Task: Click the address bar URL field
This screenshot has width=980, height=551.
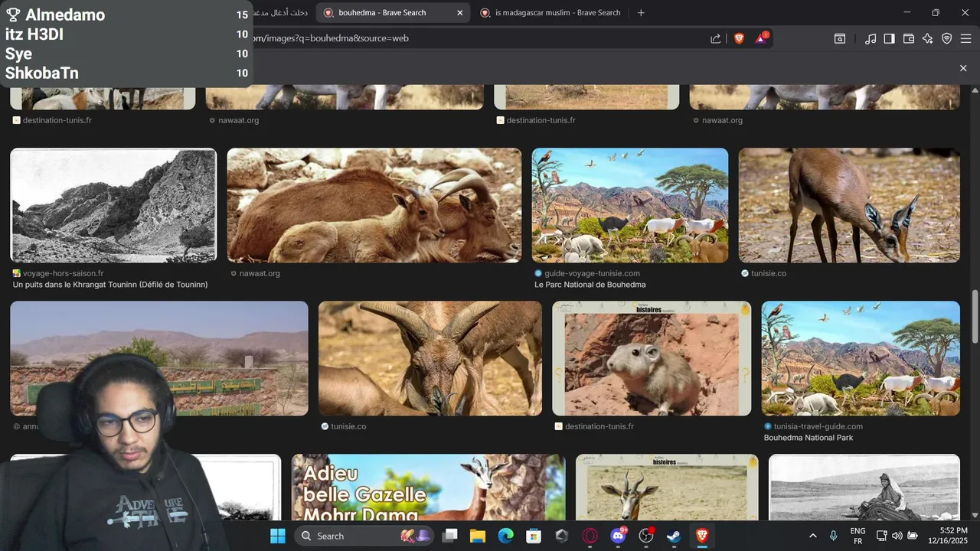Action: point(475,38)
